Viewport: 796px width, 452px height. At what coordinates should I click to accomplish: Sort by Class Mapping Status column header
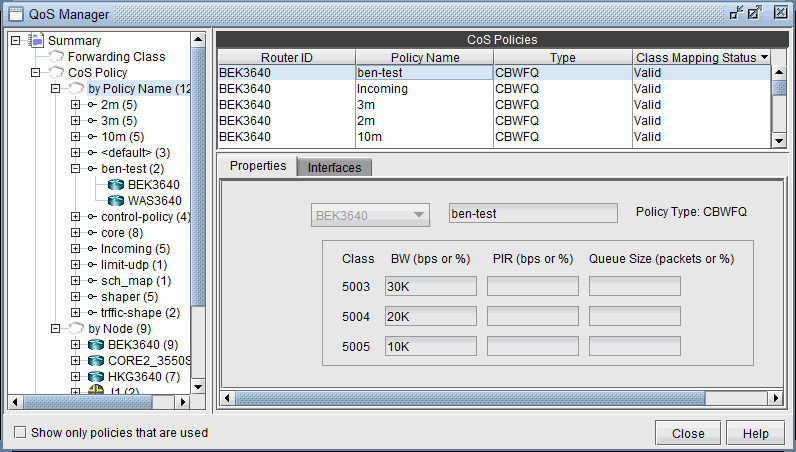pyautogui.click(x=701, y=58)
